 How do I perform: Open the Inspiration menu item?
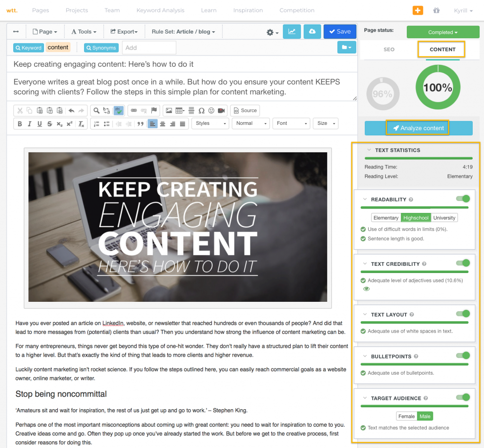click(248, 10)
